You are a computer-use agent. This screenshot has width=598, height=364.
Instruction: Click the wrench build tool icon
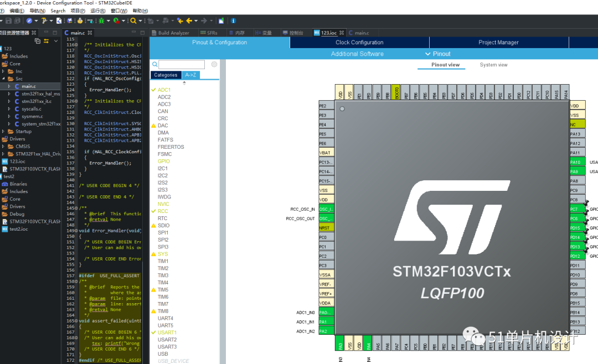coord(44,20)
